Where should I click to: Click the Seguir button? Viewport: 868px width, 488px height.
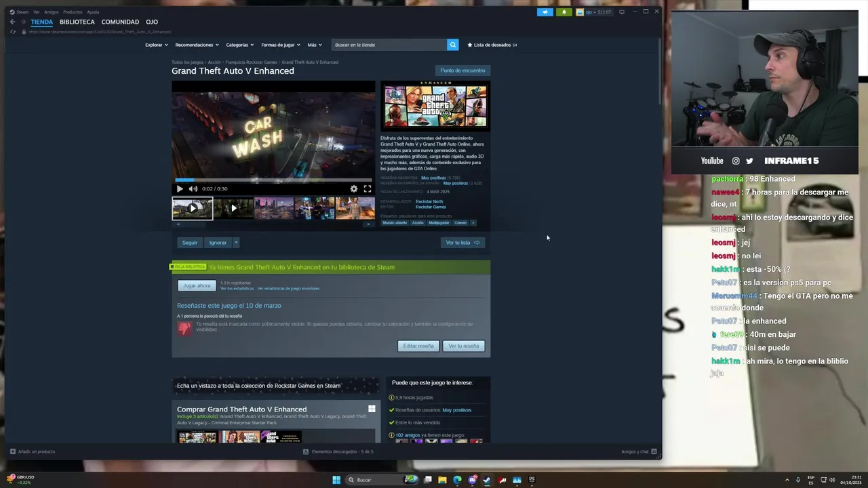coord(190,243)
